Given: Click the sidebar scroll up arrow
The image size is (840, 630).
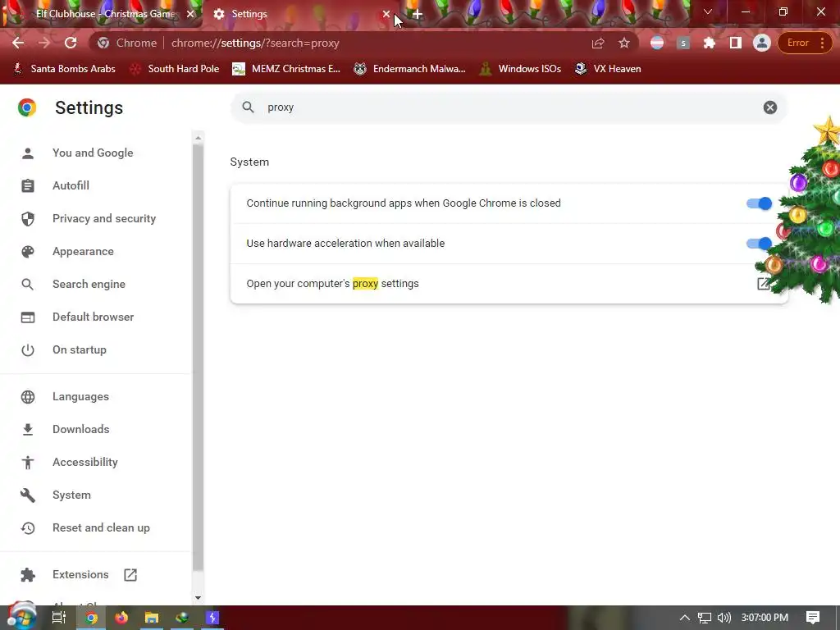Looking at the screenshot, I should pos(199,138).
